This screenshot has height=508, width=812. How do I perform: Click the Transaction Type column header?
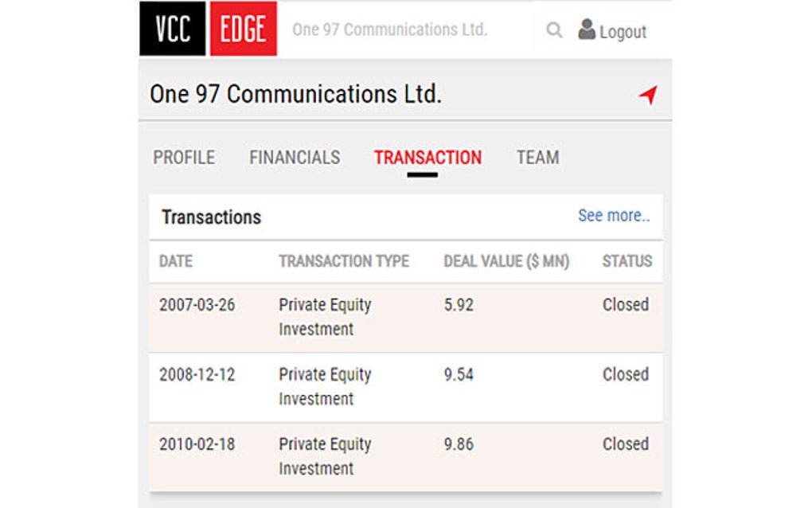point(344,261)
